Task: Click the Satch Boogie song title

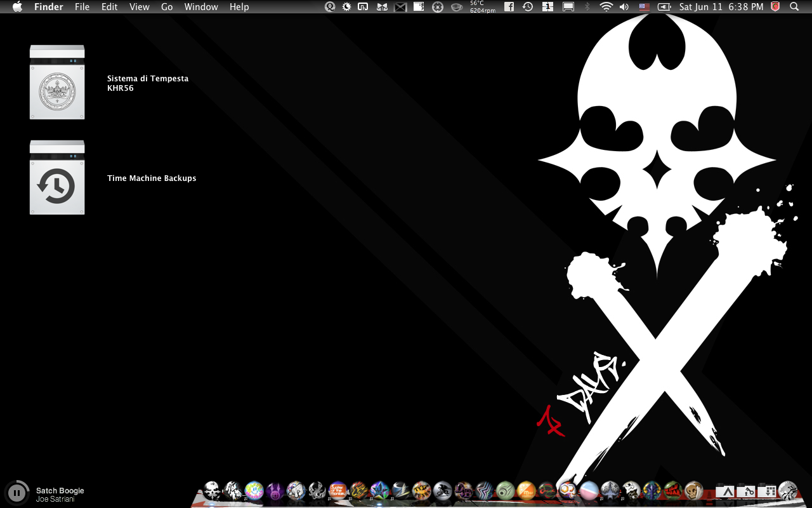Action: pos(60,491)
